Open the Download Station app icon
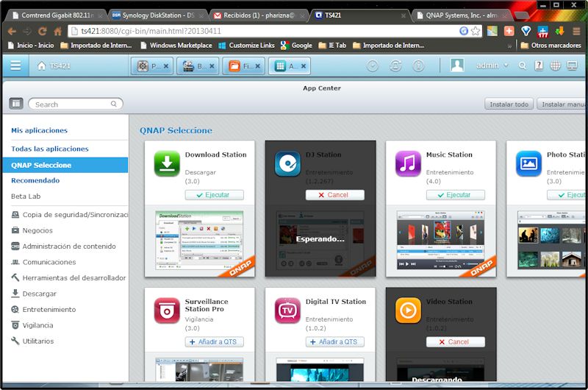This screenshot has width=588, height=390. [167, 163]
